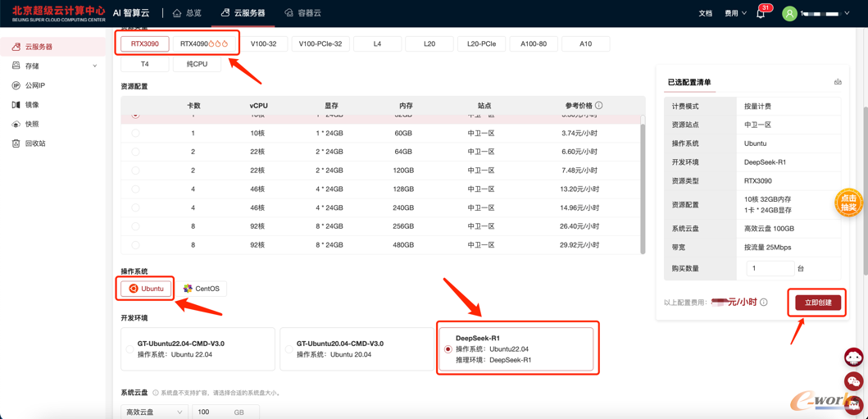
Task: Select the DeepSeek-R1 environment radio
Action: pos(448,349)
